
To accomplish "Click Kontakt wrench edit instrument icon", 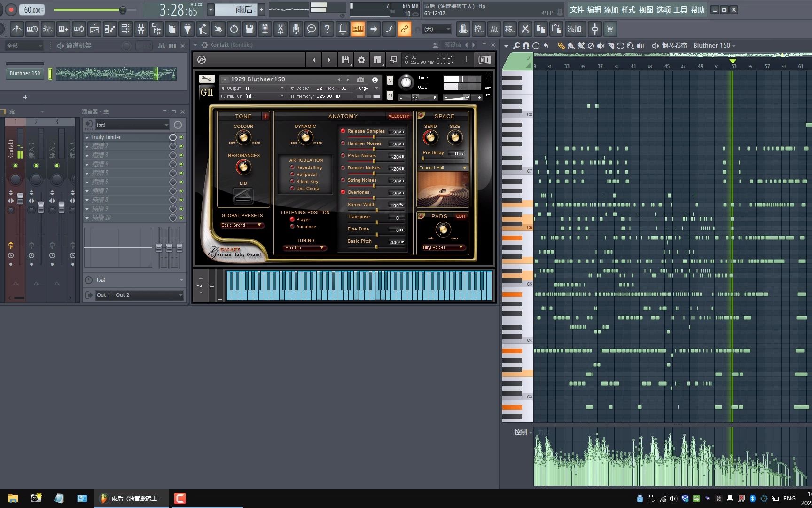I will tap(207, 79).
